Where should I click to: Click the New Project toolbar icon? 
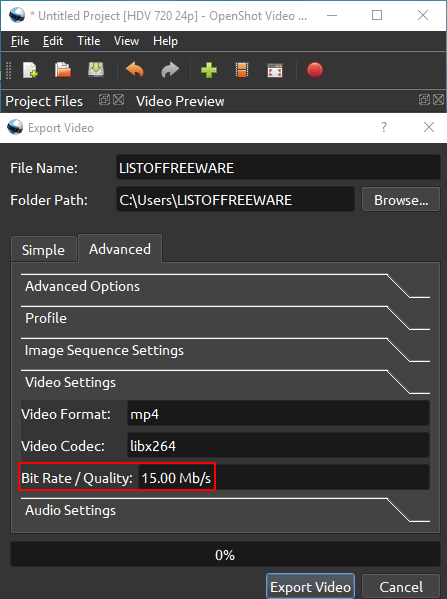coord(30,70)
